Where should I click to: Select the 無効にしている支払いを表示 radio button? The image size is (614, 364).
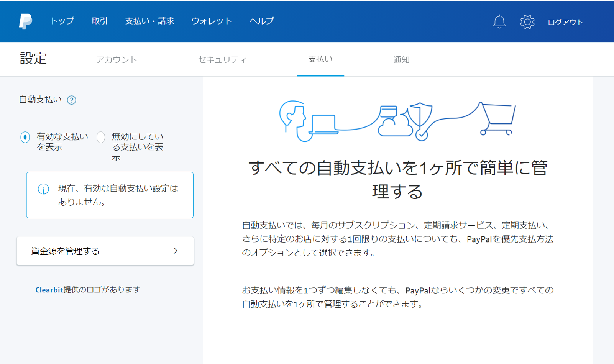pos(101,137)
